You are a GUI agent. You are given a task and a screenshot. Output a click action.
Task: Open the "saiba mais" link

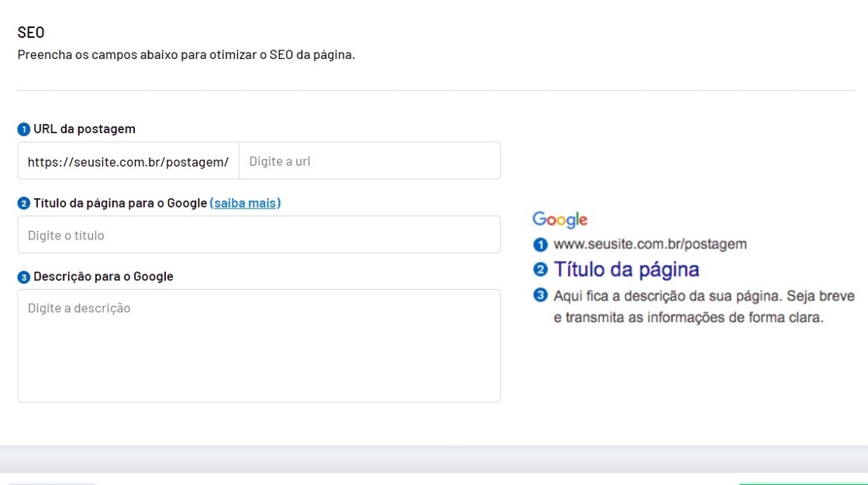tap(245, 203)
